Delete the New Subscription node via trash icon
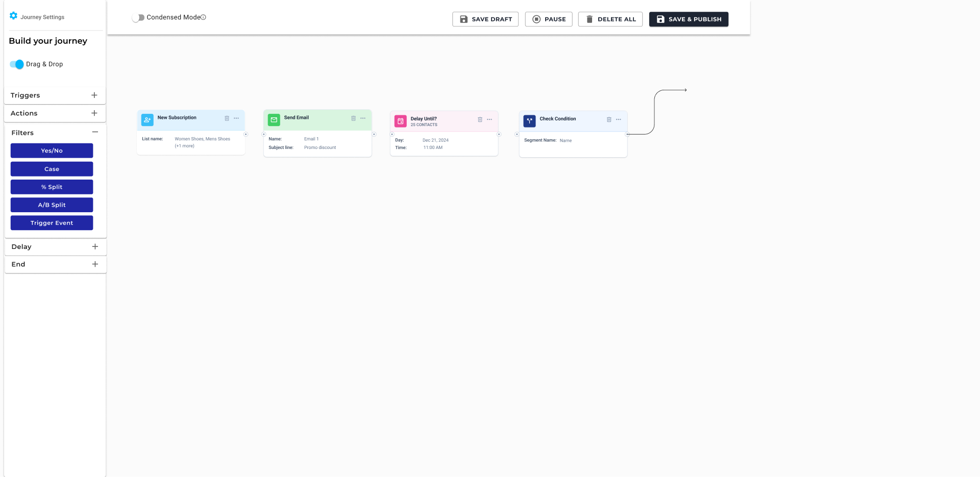980x477 pixels. pyautogui.click(x=227, y=118)
